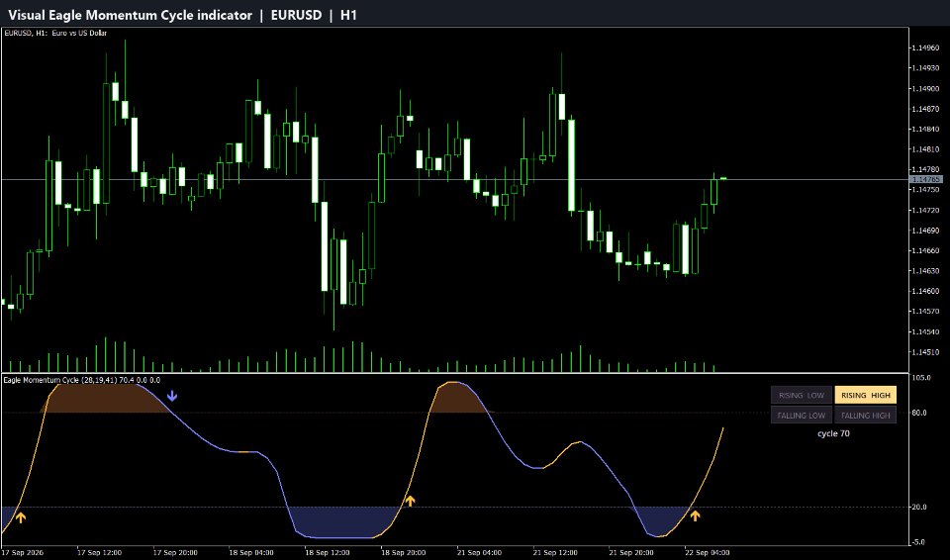Click the 1.14720 price scale label
Screen dimensions: 950x560
(925, 211)
